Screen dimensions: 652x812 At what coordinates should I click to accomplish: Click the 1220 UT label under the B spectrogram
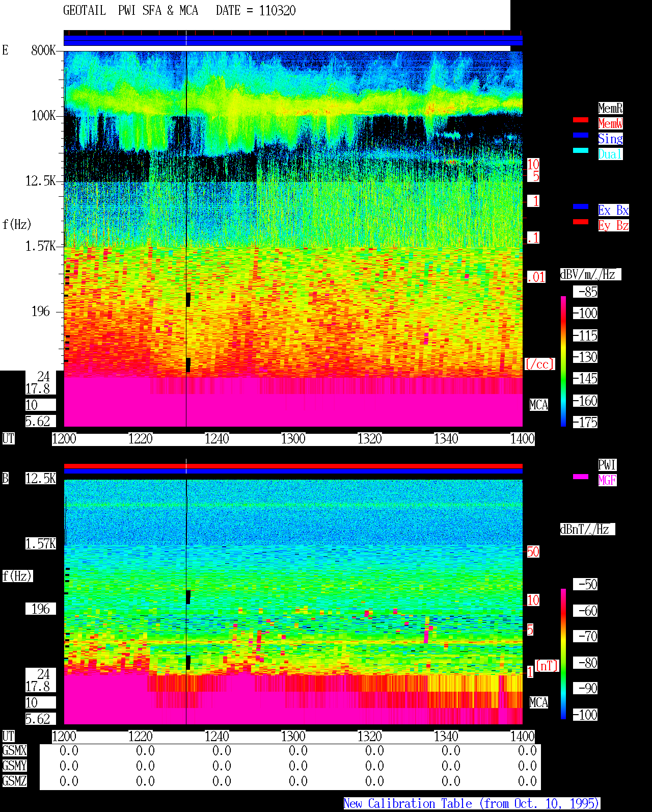click(140, 737)
